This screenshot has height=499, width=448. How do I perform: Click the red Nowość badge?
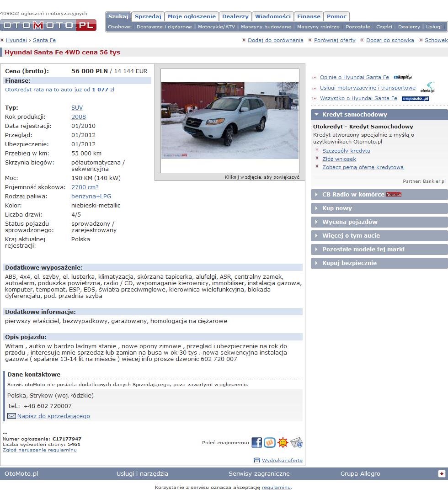click(394, 195)
